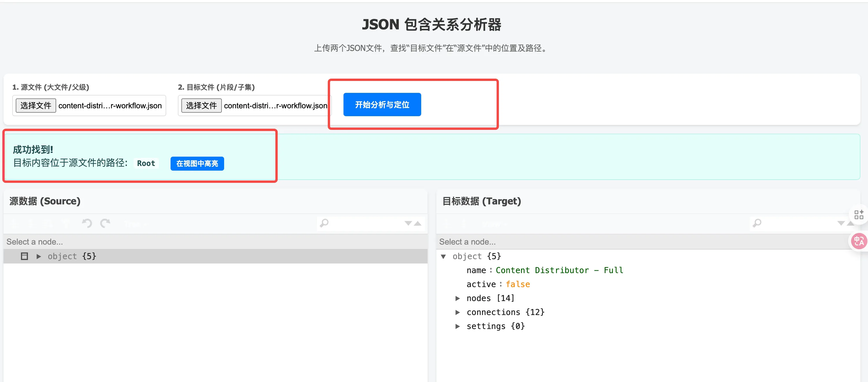Click inside the Source panel search field
The width and height of the screenshot is (868, 382).
click(x=364, y=223)
